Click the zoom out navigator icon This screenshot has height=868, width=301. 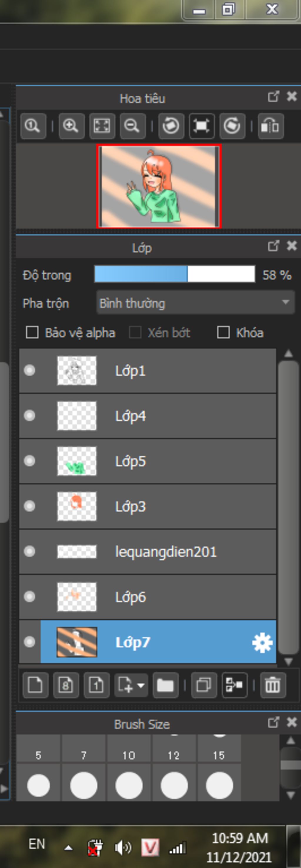(133, 126)
